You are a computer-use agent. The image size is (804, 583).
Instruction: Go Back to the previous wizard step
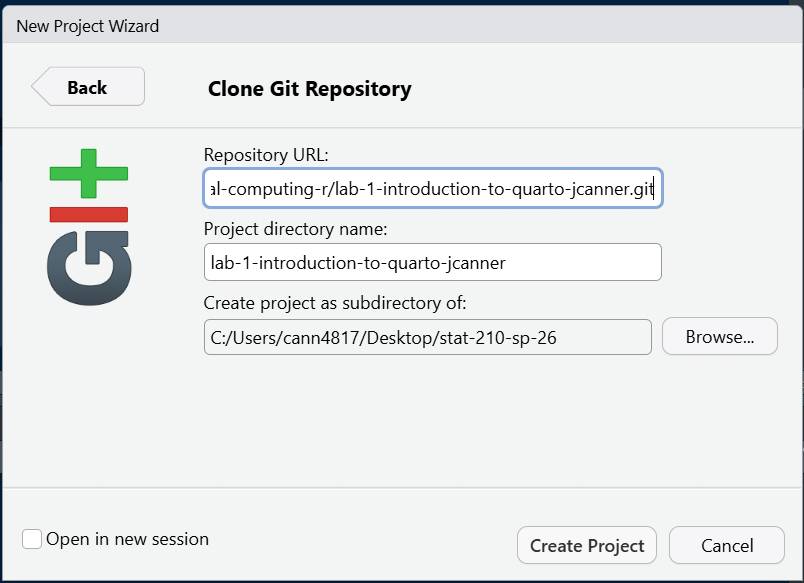point(87,87)
